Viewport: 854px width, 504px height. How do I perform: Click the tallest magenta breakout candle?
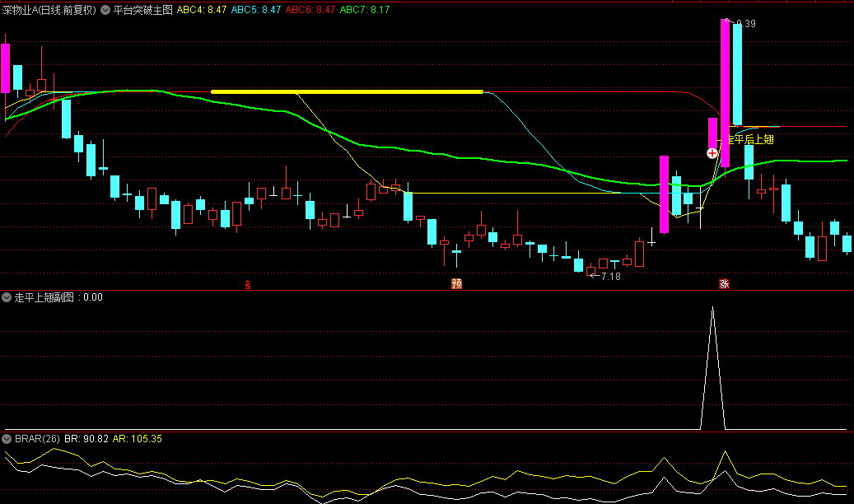[725, 93]
